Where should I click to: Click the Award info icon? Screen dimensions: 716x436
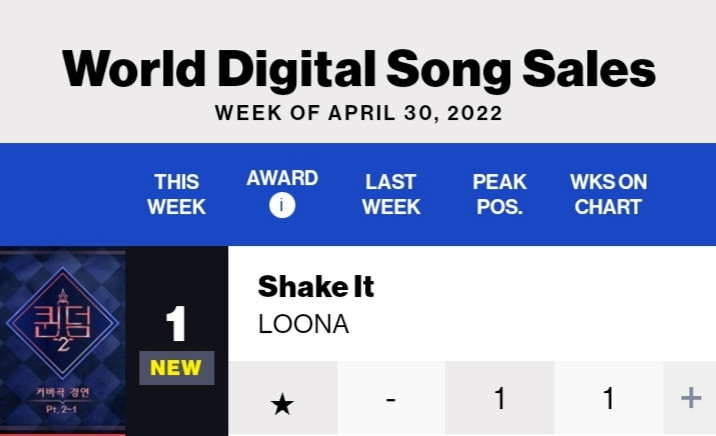pyautogui.click(x=282, y=205)
